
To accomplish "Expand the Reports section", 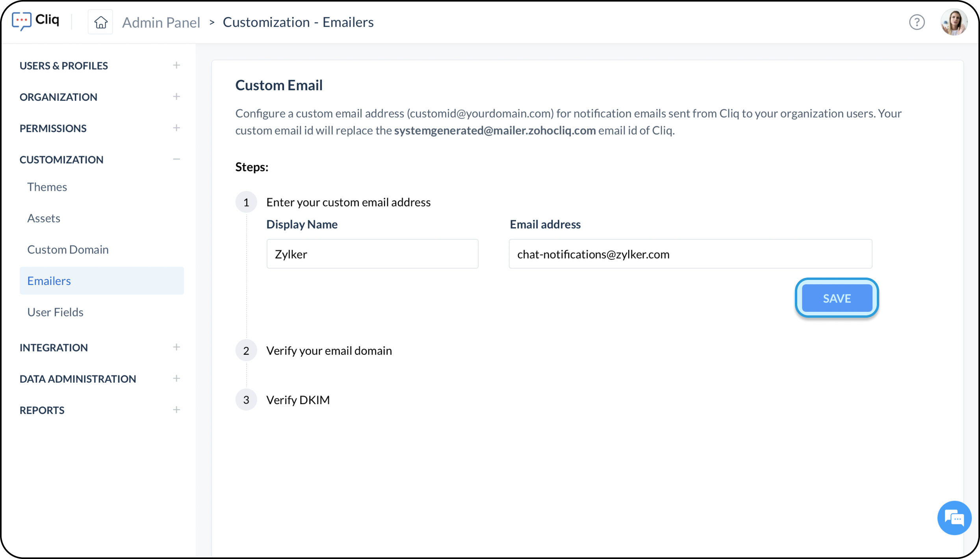I will (x=176, y=410).
